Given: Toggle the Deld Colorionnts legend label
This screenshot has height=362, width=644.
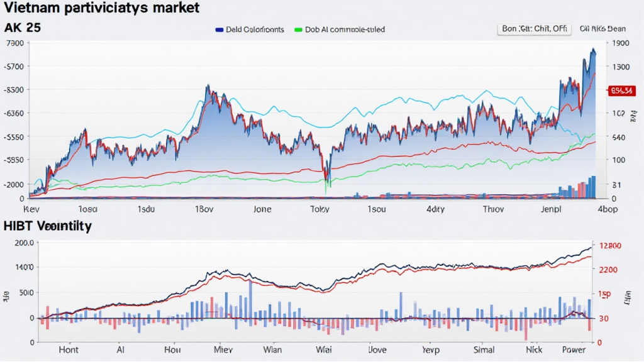Looking at the screenshot, I should coord(255,30).
